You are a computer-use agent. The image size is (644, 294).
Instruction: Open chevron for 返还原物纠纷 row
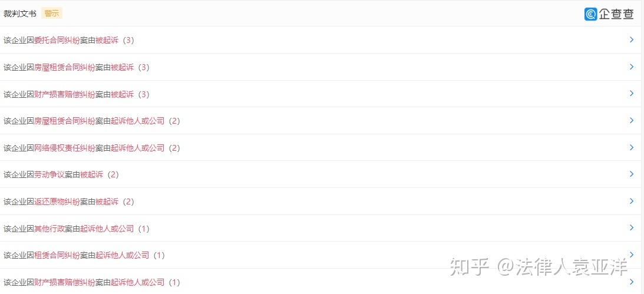pyautogui.click(x=632, y=201)
